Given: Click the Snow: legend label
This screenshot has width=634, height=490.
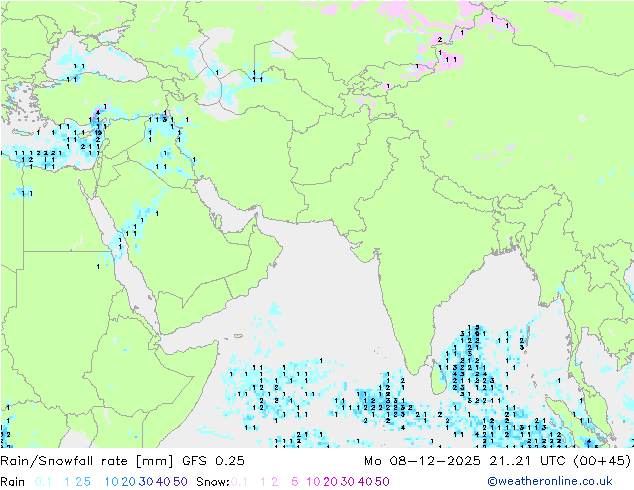Looking at the screenshot, I should pyautogui.click(x=213, y=482).
